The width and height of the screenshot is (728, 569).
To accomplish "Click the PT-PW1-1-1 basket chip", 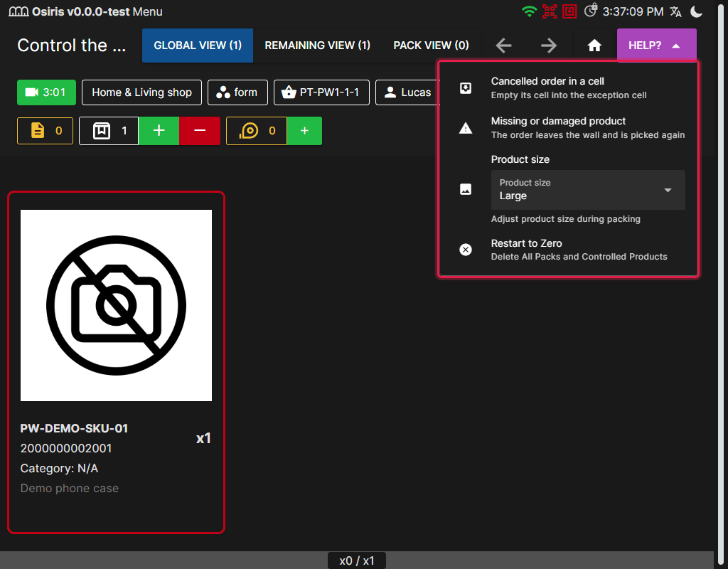I will pyautogui.click(x=322, y=92).
